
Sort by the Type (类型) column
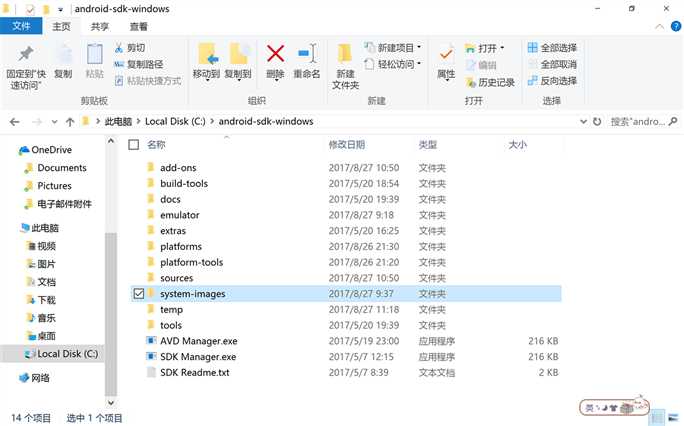pos(428,145)
